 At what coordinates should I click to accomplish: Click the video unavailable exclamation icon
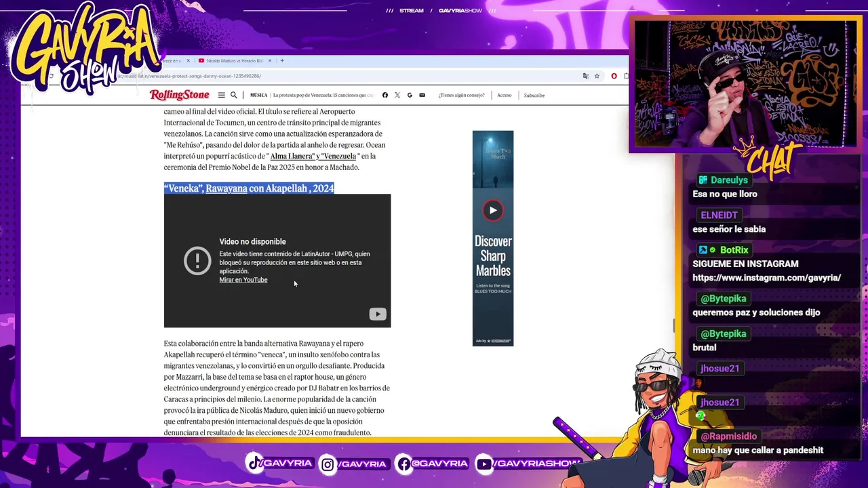197,260
